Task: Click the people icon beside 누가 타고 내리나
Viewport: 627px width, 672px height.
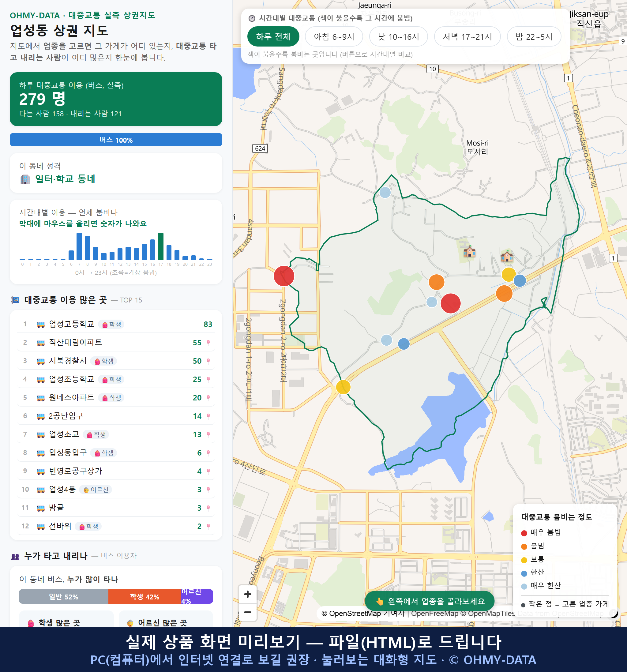Action: pyautogui.click(x=15, y=556)
